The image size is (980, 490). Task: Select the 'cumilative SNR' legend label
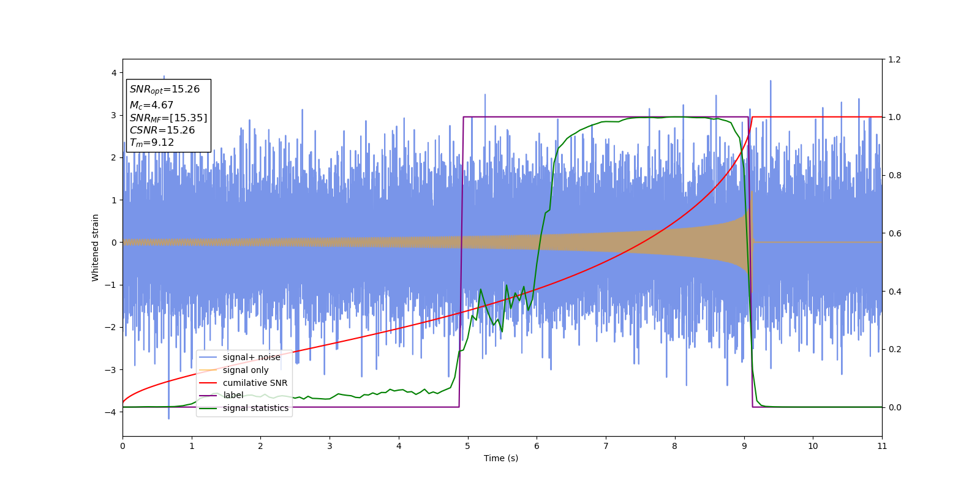coord(255,383)
